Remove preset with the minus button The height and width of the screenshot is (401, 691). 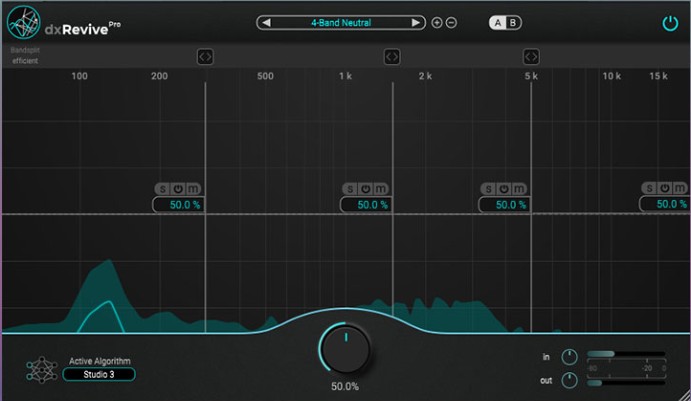[451, 22]
